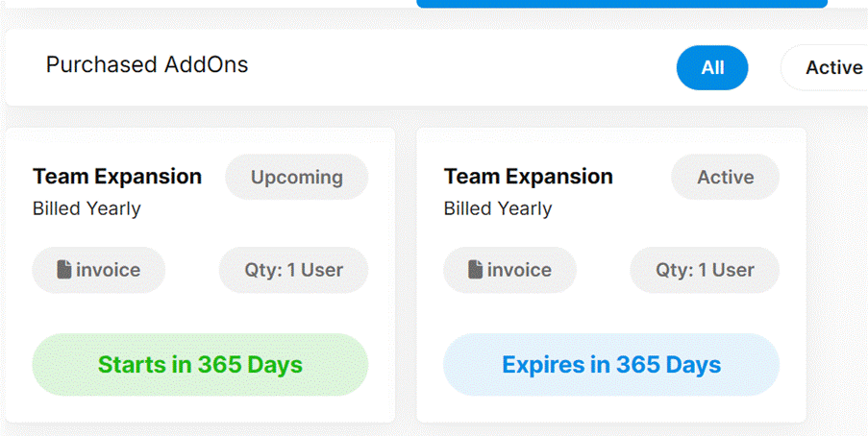Screen dimensions: 868x436
Task: Select the All filter tab
Action: (x=711, y=67)
